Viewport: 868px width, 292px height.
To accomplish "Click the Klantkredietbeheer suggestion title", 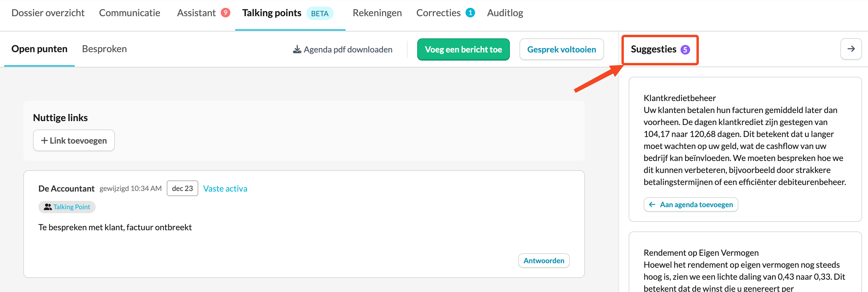I will coord(680,98).
